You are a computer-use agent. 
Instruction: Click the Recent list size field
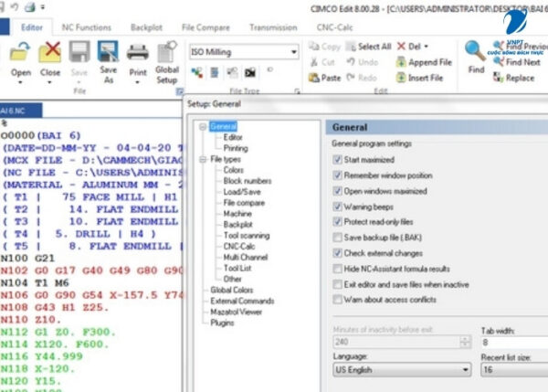coord(514,370)
